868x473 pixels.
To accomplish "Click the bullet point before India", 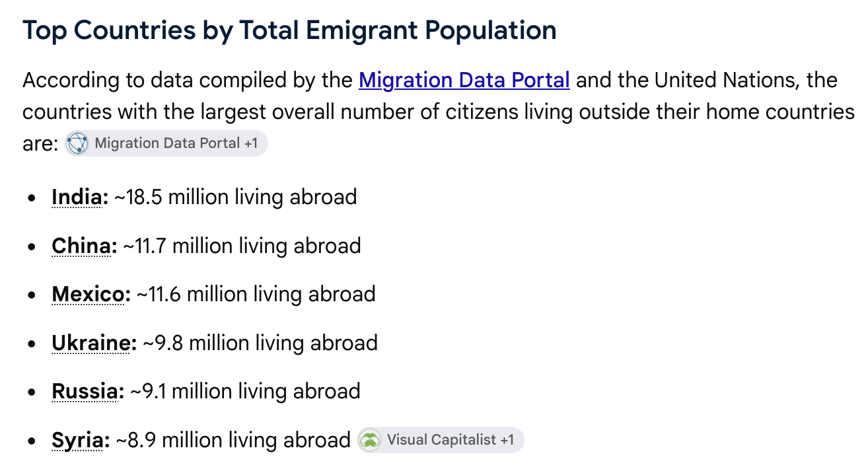I will [x=32, y=198].
